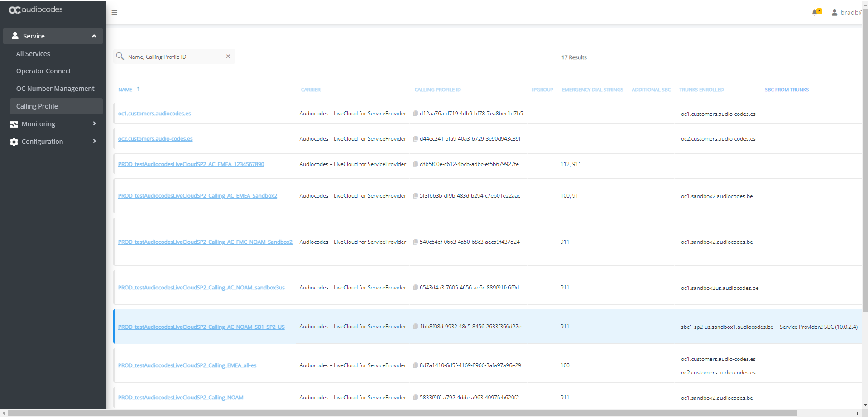The height and width of the screenshot is (417, 868).
Task: Click the hamburger menu icon
Action: pyautogui.click(x=115, y=13)
